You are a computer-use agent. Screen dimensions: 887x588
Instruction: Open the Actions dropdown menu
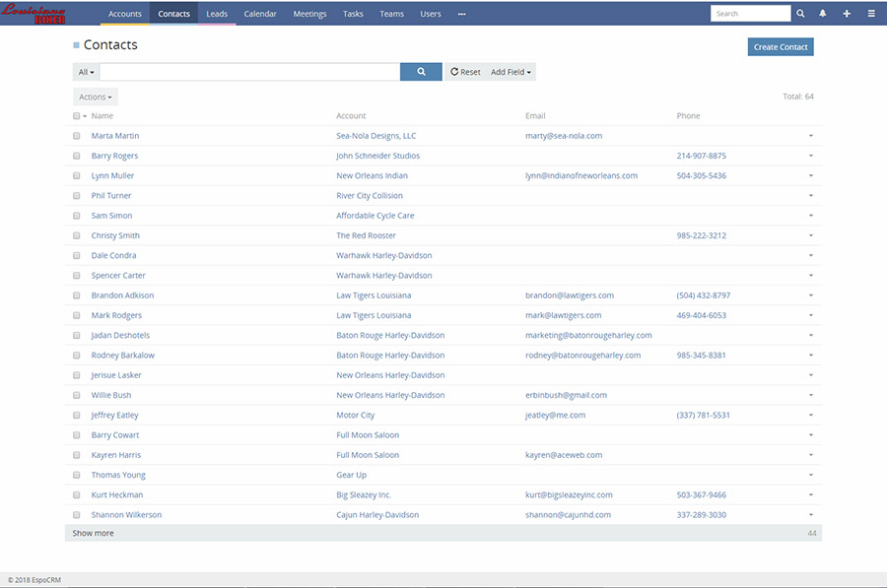[x=96, y=97]
